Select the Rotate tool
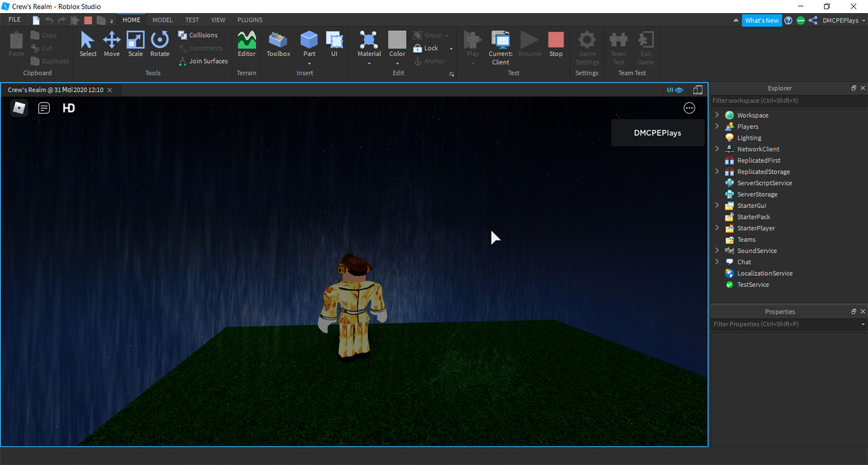Screen dimensions: 868x465 (x=160, y=43)
